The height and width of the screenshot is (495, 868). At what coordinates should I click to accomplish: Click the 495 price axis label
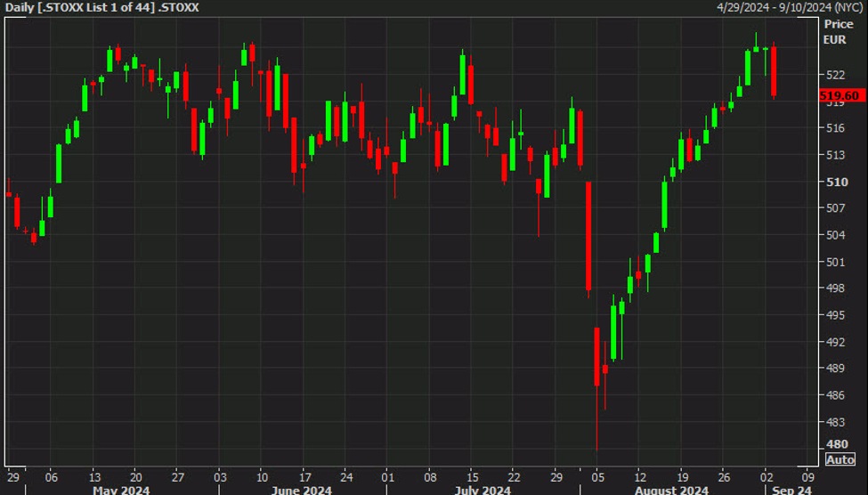click(x=835, y=315)
